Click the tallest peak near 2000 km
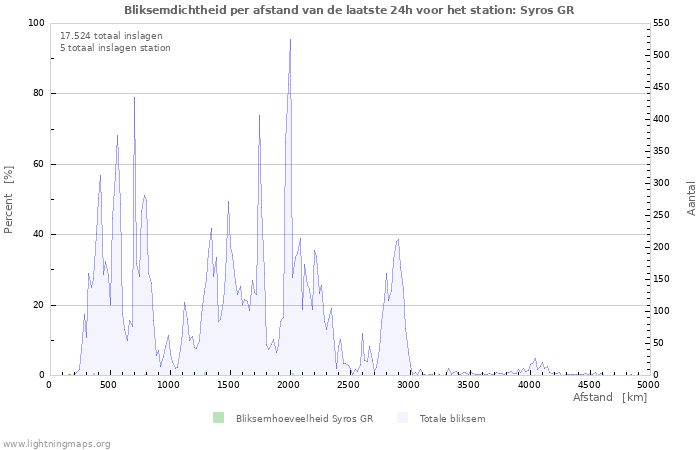 tap(290, 40)
